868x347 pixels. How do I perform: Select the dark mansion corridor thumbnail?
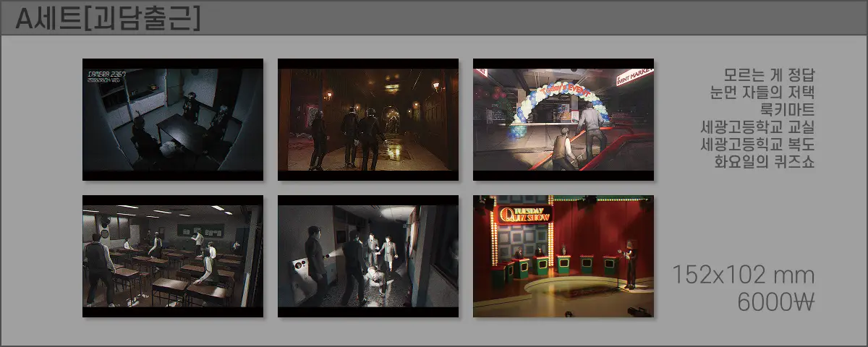click(367, 119)
